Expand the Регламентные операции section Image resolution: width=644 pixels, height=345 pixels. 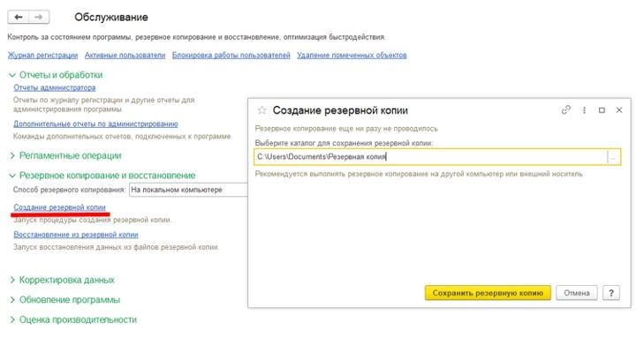[65, 155]
